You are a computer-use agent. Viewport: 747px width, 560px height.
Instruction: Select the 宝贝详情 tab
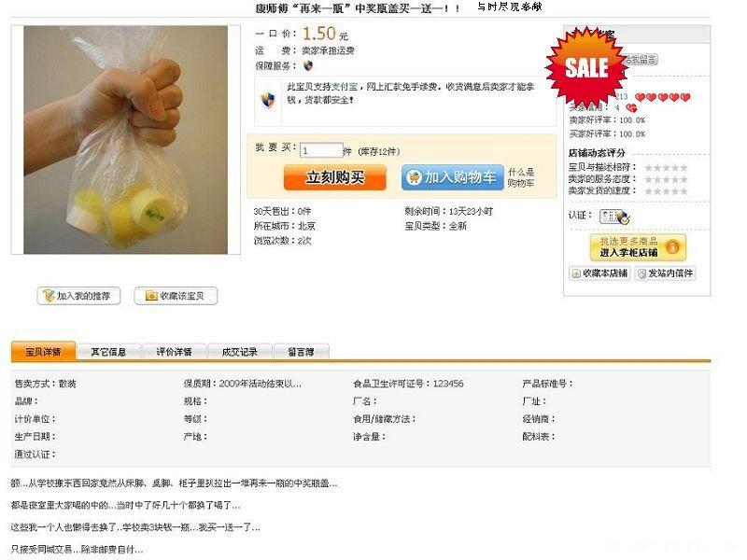coord(43,352)
